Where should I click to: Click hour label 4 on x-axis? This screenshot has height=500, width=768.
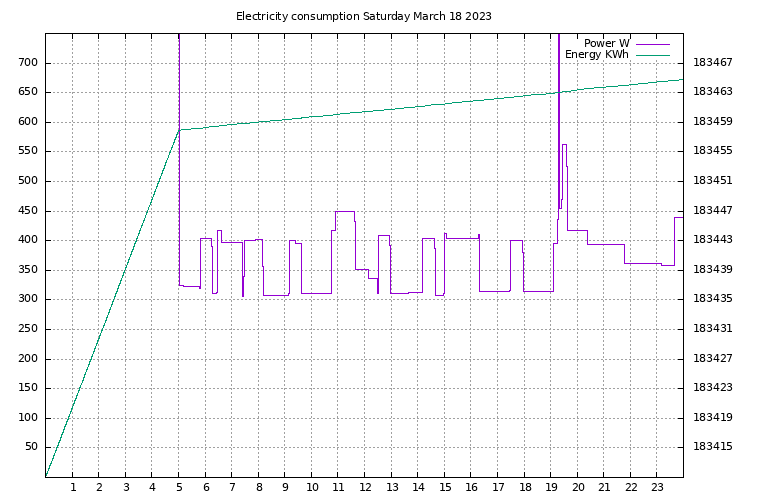pos(152,487)
